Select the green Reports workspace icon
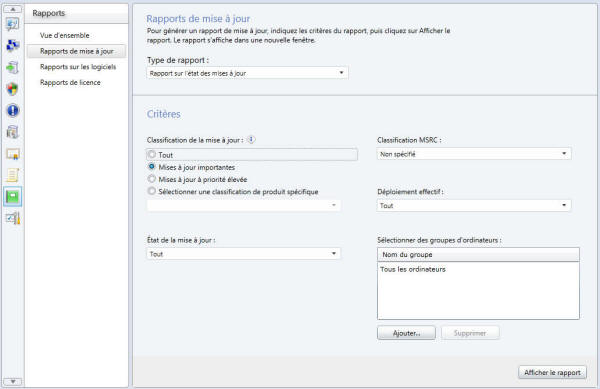 pyautogui.click(x=12, y=197)
